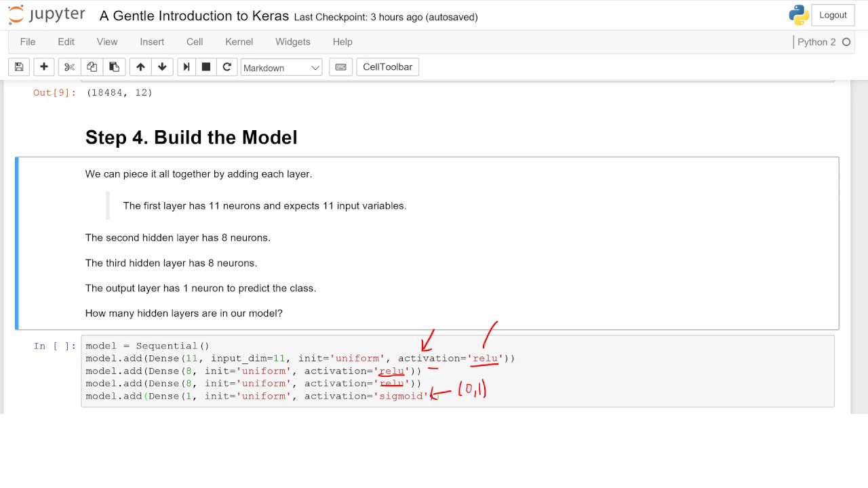Image resolution: width=868 pixels, height=488 pixels.
Task: Open the command palette keyboard icon
Action: pyautogui.click(x=340, y=67)
